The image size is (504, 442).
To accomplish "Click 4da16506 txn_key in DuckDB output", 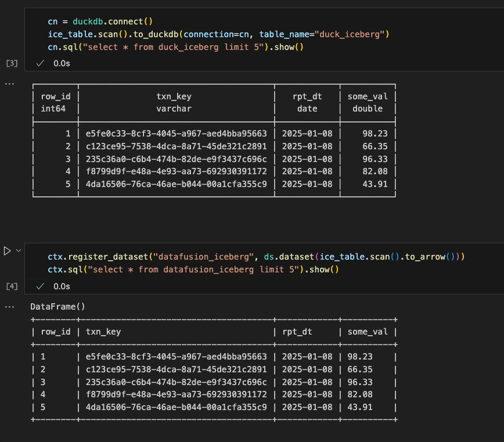I will (x=176, y=184).
